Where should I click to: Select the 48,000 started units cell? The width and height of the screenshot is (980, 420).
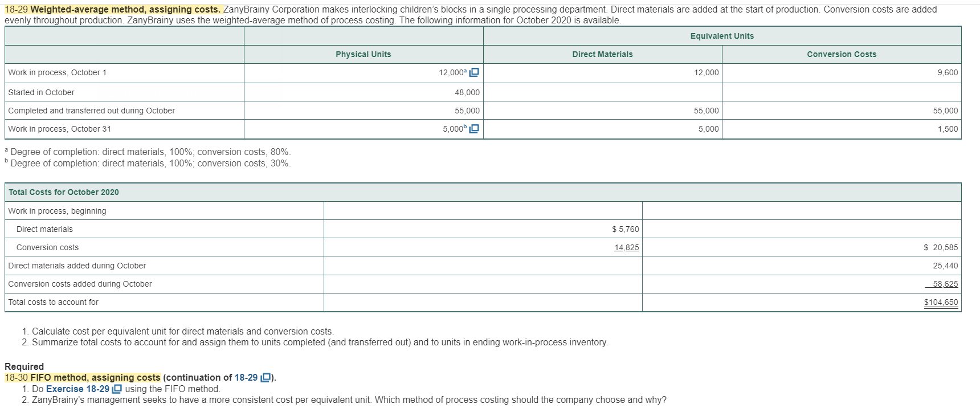point(467,92)
